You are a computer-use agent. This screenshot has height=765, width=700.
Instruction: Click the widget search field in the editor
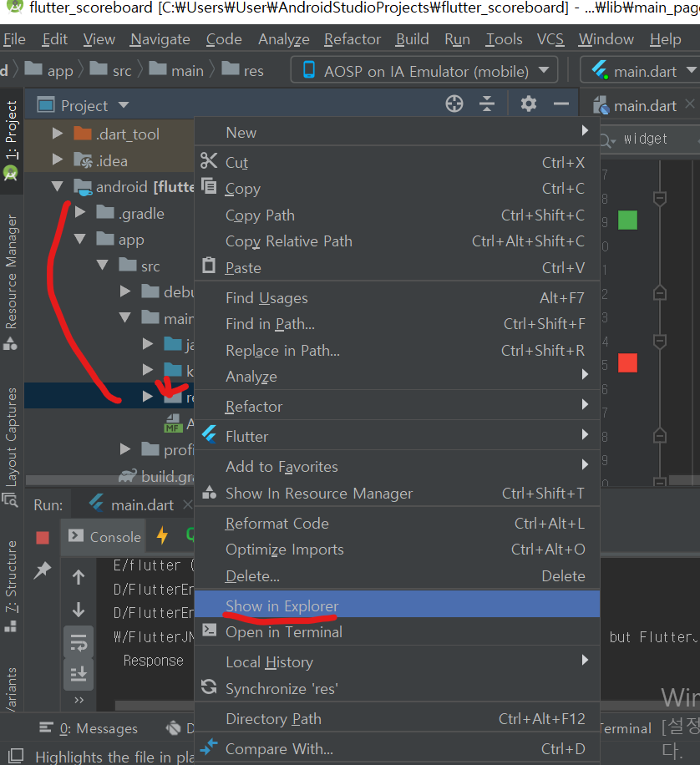pyautogui.click(x=652, y=139)
